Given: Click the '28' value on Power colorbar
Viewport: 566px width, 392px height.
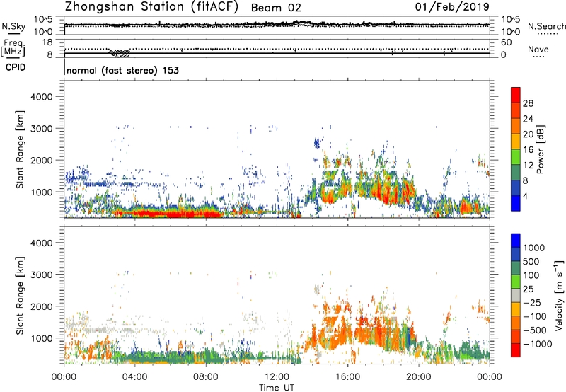Looking at the screenshot, I should tap(528, 103).
